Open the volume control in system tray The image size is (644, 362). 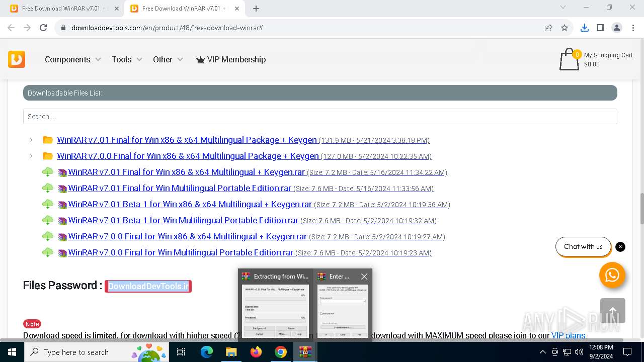[x=579, y=352]
